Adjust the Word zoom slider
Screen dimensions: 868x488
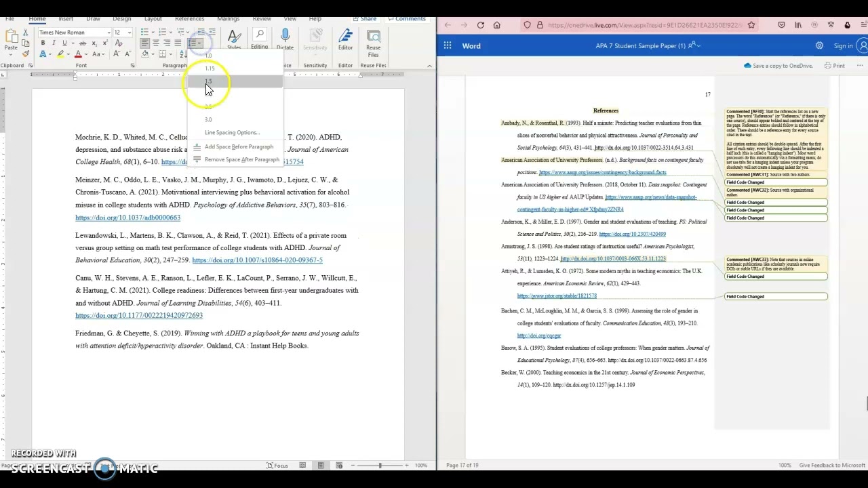[x=380, y=466]
